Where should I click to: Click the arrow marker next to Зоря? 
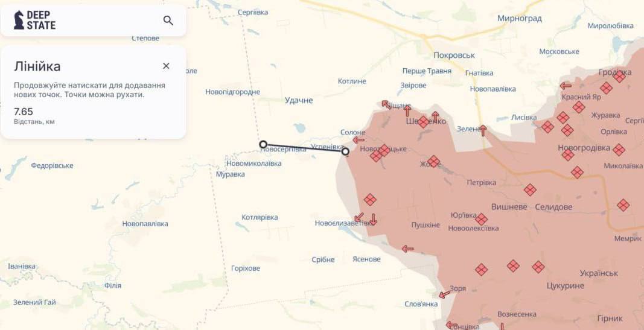444,294
